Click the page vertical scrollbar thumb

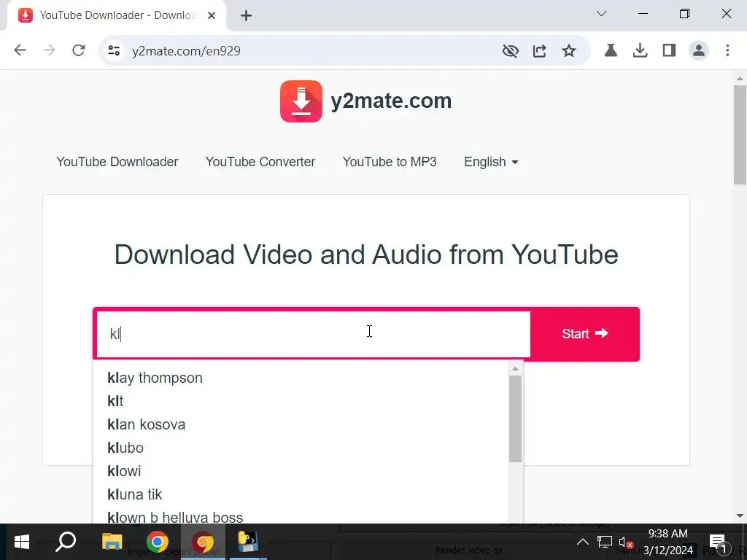tap(740, 135)
